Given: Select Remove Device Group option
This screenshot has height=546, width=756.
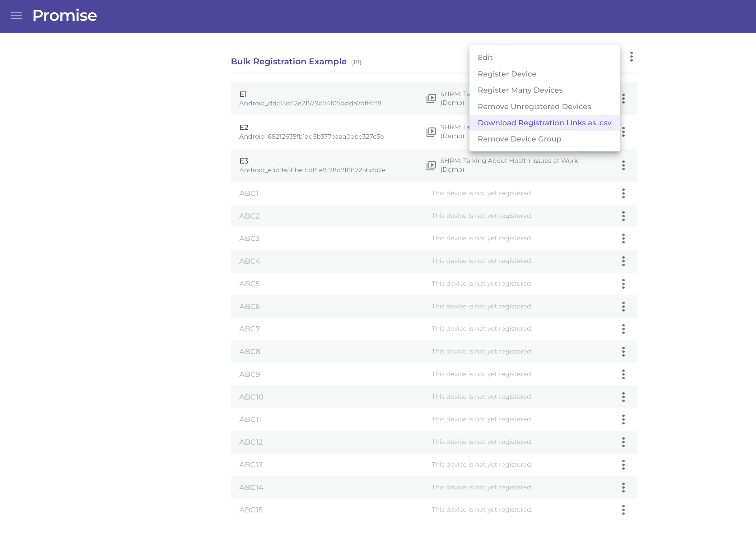Looking at the screenshot, I should [x=519, y=139].
